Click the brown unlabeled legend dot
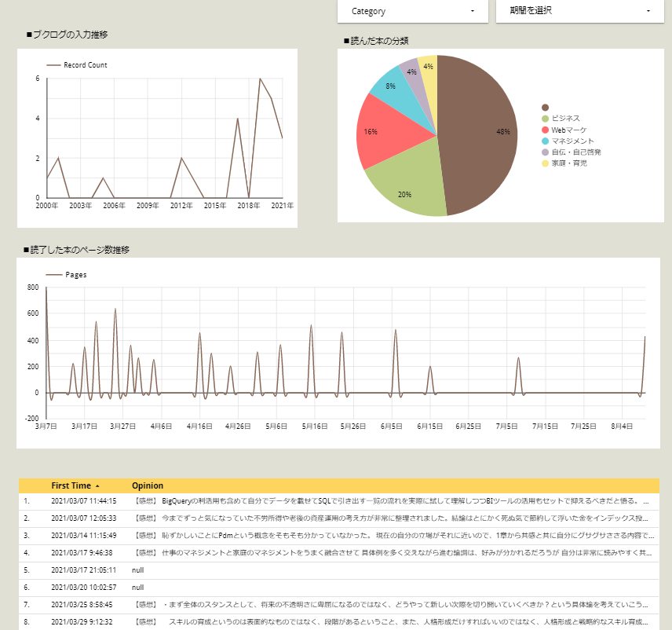The image size is (672, 630). coord(546,108)
